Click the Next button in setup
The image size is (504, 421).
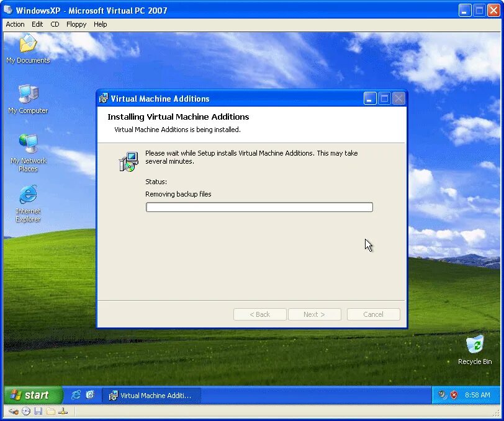click(314, 314)
